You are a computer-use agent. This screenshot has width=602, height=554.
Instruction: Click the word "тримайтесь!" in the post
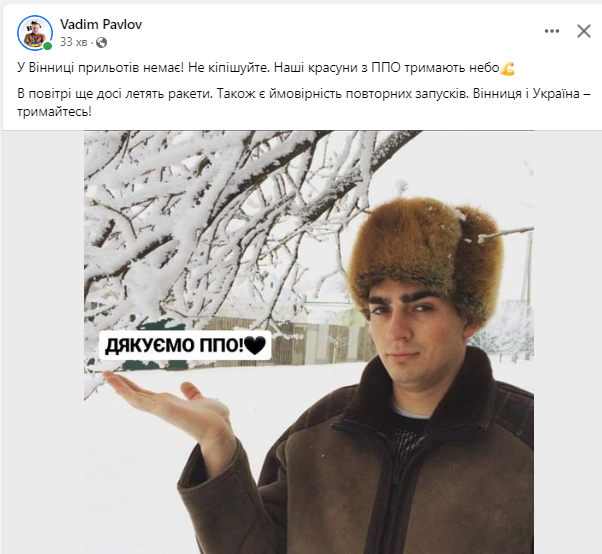pyautogui.click(x=55, y=112)
